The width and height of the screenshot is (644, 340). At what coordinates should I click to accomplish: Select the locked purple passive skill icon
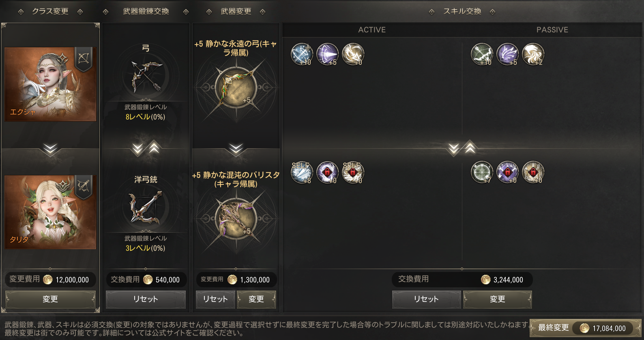(507, 172)
